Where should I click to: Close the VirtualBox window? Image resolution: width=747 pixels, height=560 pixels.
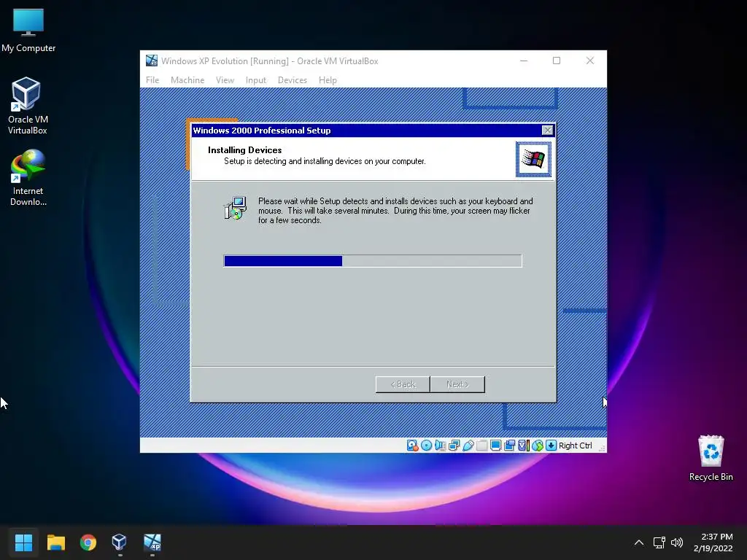589,61
